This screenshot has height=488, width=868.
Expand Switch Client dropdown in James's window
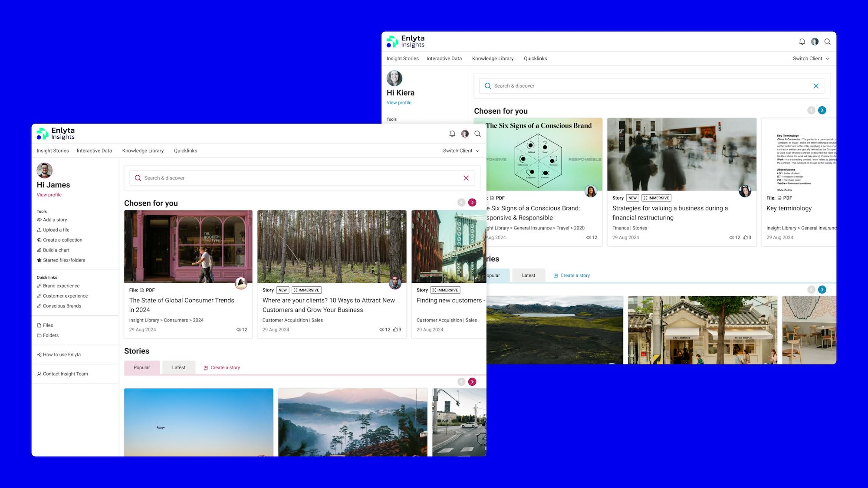tap(461, 151)
